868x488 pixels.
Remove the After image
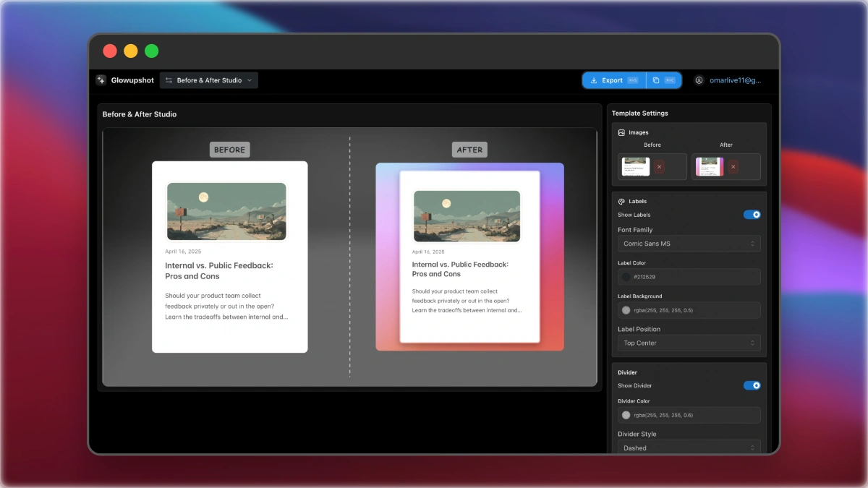pos(733,167)
